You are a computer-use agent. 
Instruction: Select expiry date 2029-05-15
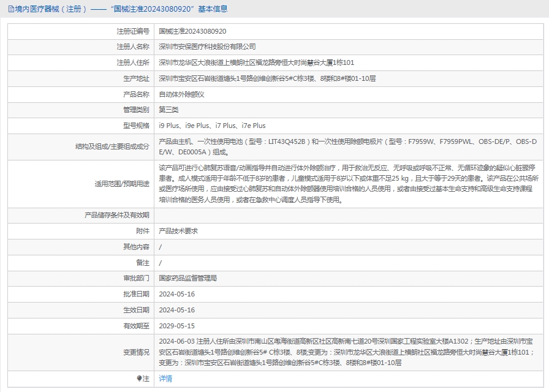[x=177, y=326]
